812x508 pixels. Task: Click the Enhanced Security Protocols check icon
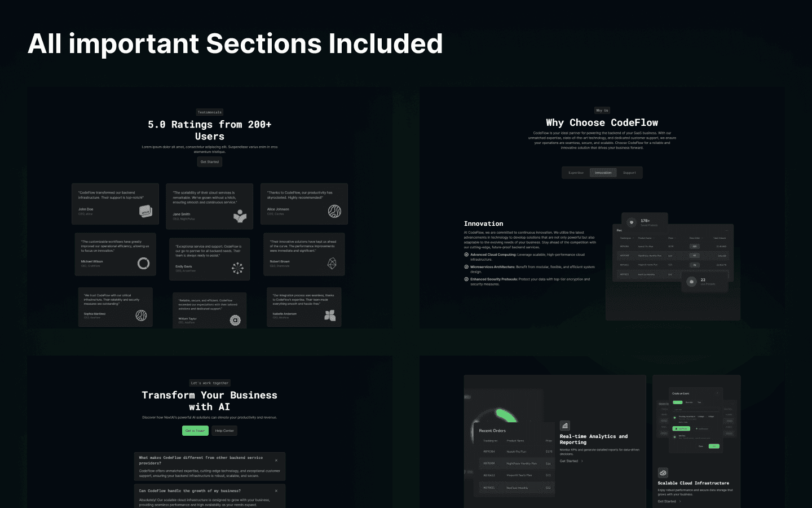466,279
